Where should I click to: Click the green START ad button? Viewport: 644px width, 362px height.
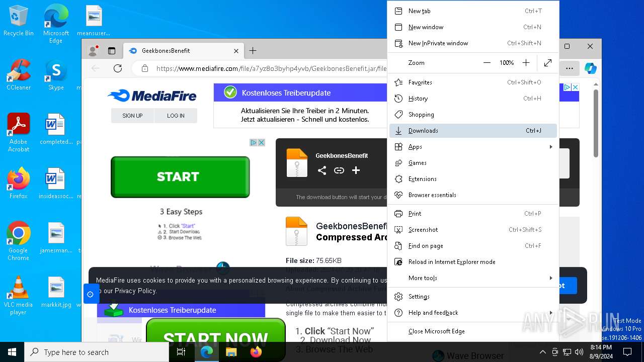(x=180, y=177)
